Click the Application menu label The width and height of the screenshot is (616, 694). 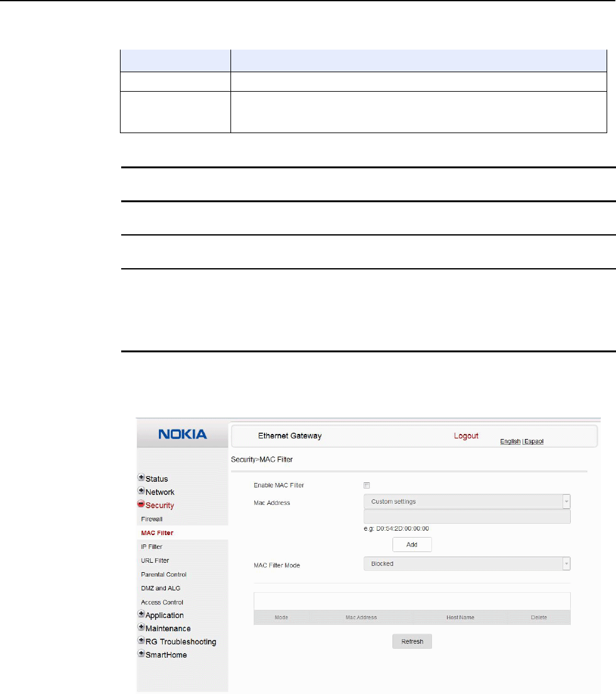165,615
